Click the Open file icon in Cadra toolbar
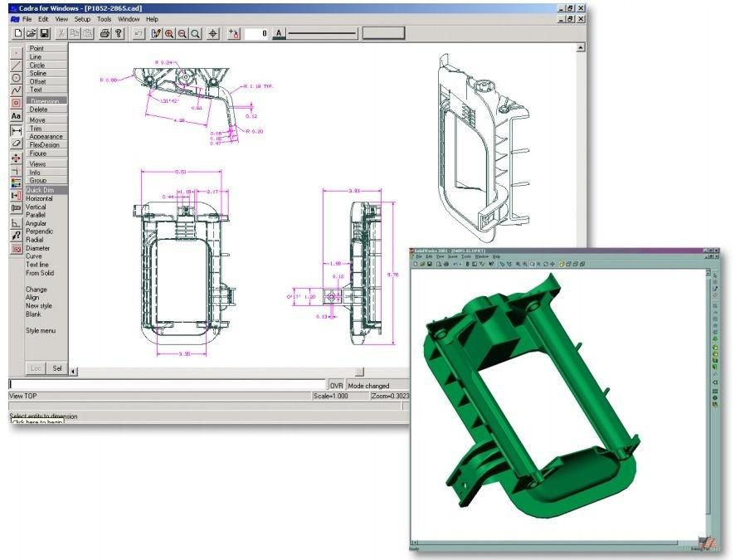Screen dimensions: 735x560 pos(31,33)
